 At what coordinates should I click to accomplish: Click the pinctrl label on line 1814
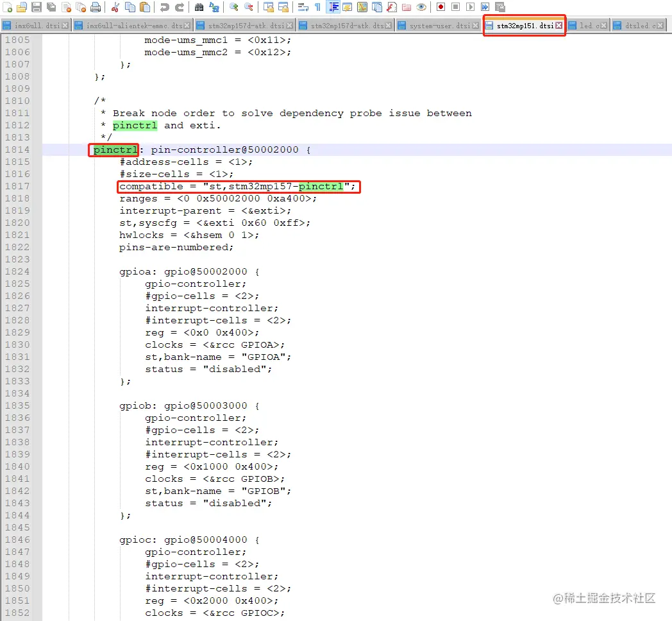tap(115, 149)
